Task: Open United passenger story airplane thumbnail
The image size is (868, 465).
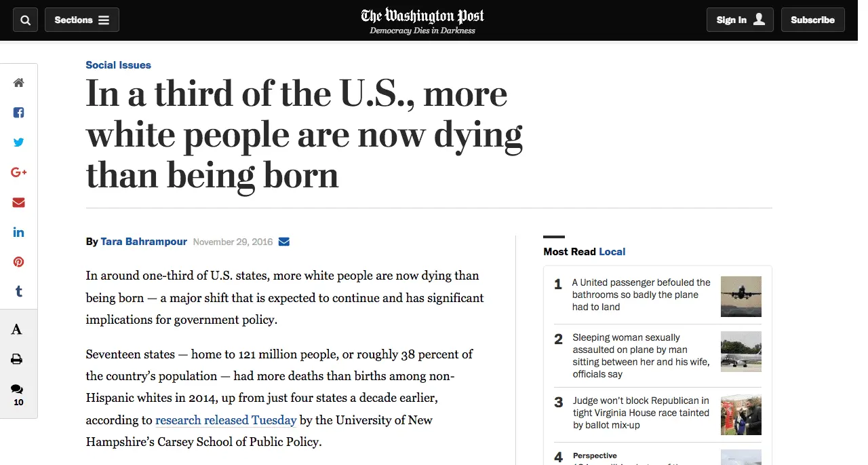Action: (741, 296)
